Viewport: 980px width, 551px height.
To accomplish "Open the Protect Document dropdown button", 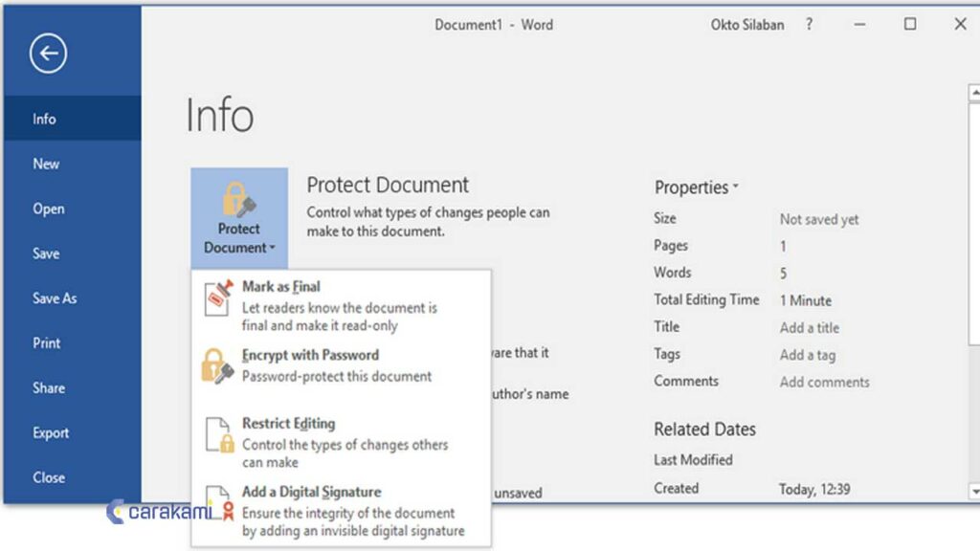I will (x=239, y=218).
